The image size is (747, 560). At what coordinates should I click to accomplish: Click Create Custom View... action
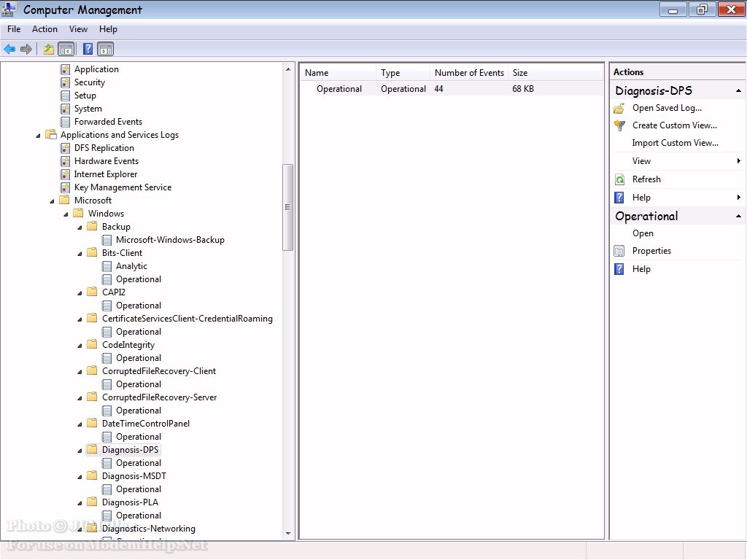pos(675,125)
